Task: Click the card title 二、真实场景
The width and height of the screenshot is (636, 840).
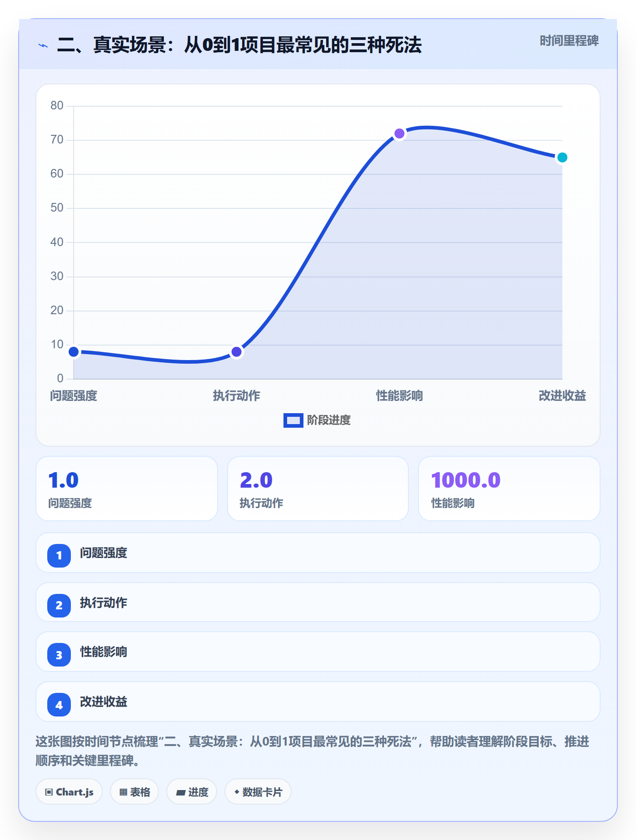Action: tap(239, 45)
